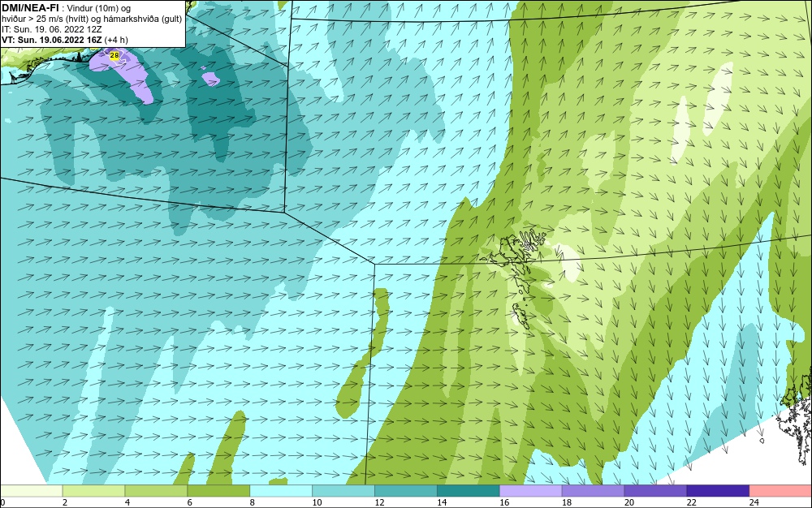Click the pink above-24 m/s legend swatch

coord(780,491)
